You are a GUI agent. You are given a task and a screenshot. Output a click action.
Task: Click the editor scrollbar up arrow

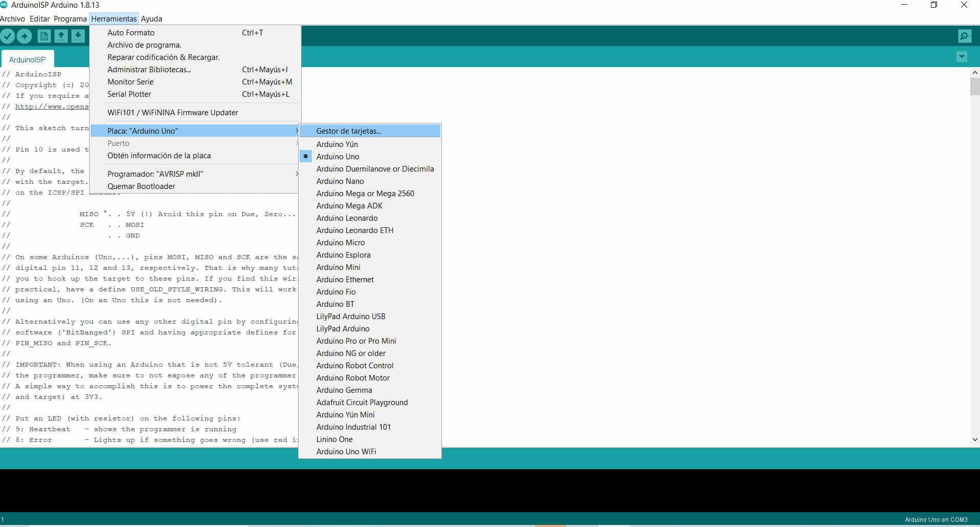(x=975, y=73)
